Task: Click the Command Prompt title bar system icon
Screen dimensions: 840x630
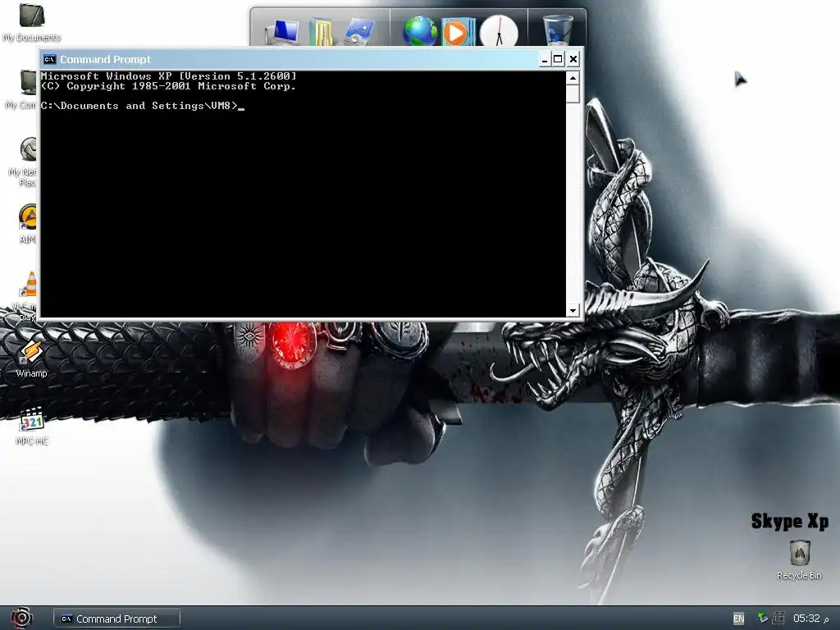Action: [x=49, y=59]
